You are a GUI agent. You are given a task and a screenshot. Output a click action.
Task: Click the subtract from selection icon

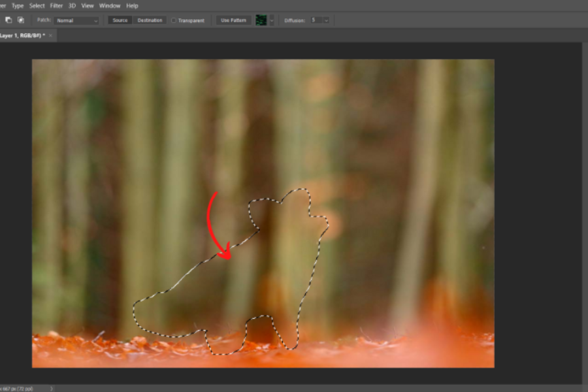tap(8, 20)
